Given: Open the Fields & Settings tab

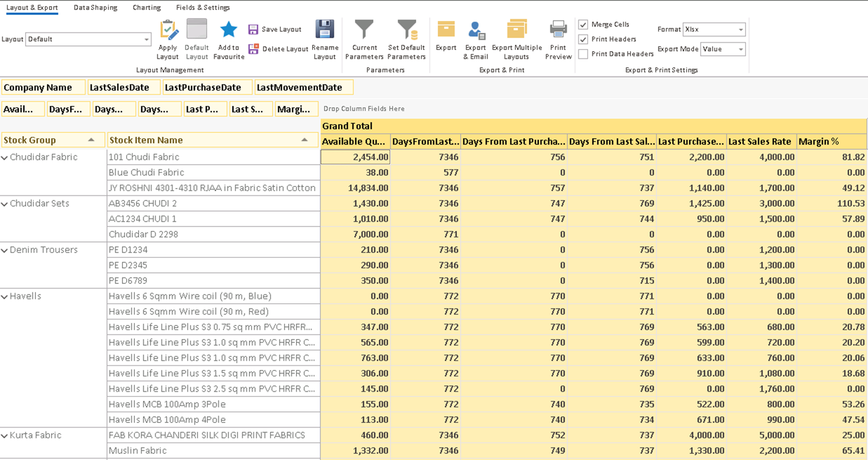Looking at the screenshot, I should pyautogui.click(x=203, y=8).
